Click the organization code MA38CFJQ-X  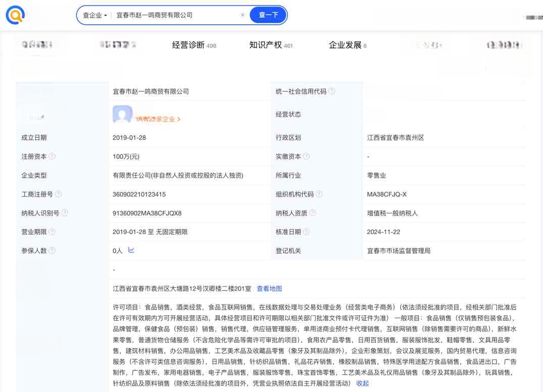(x=387, y=194)
